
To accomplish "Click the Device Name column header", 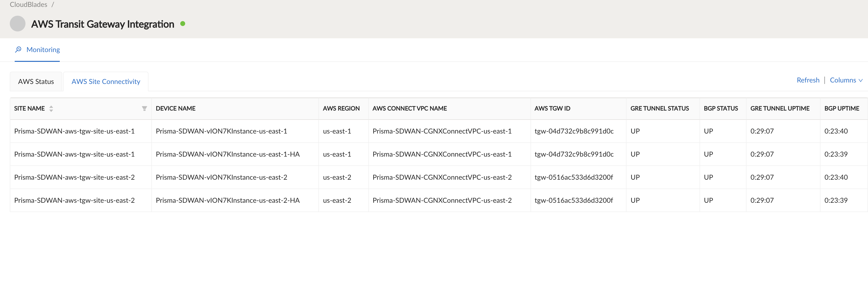I will click(x=176, y=109).
